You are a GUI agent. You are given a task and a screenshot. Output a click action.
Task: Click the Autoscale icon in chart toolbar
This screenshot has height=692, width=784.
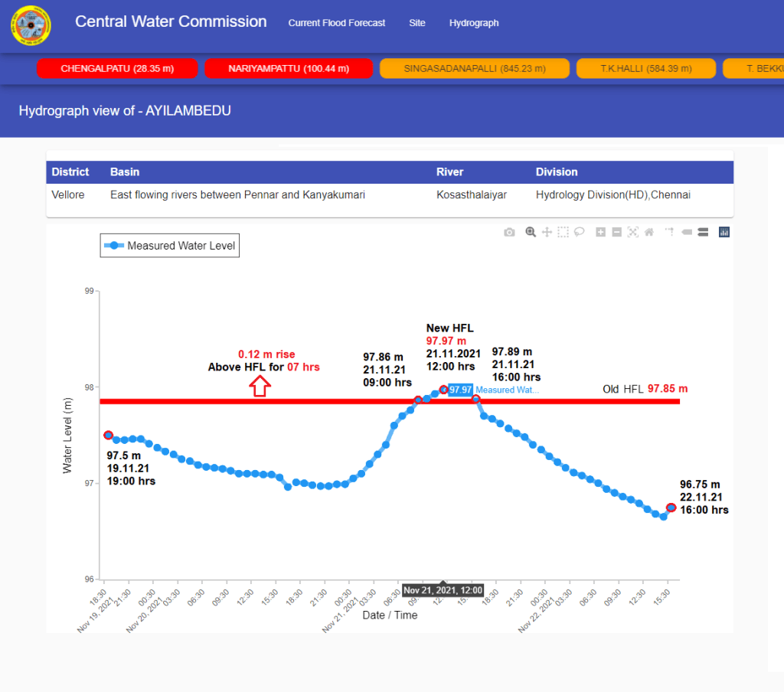click(x=633, y=232)
